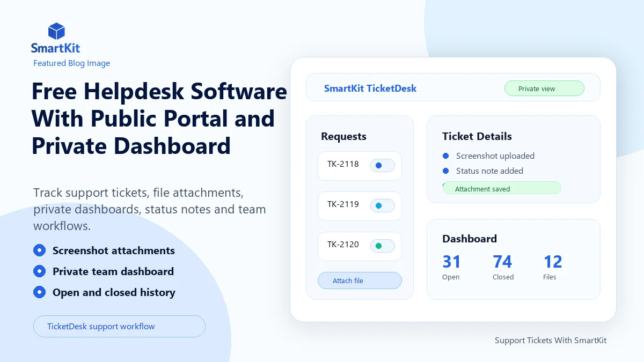This screenshot has height=362, width=644.
Task: Click the Status note added entry text
Action: (489, 171)
